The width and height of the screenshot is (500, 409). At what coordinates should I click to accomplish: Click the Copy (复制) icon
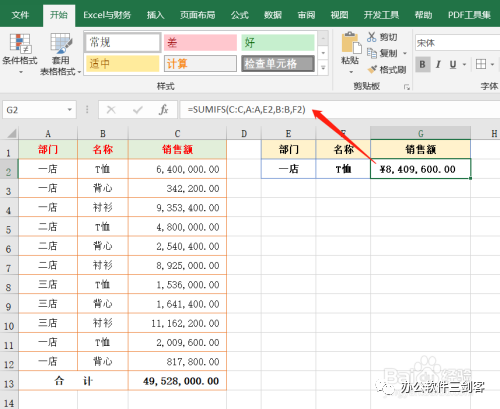371,53
